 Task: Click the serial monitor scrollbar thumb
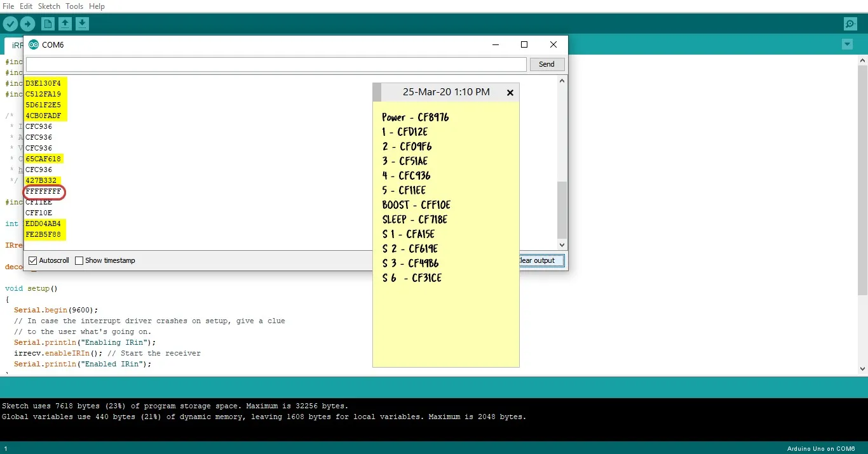point(562,210)
